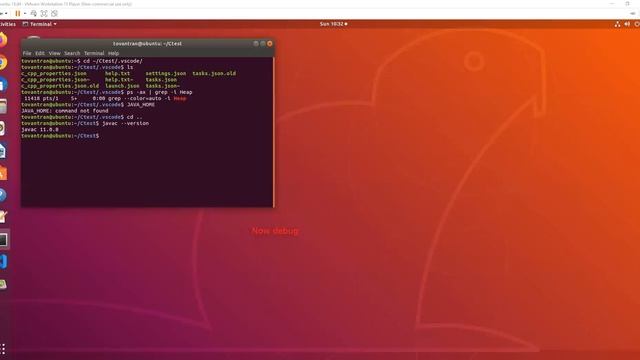Open the Edit menu in Terminal
The image size is (640, 360).
[x=40, y=53]
